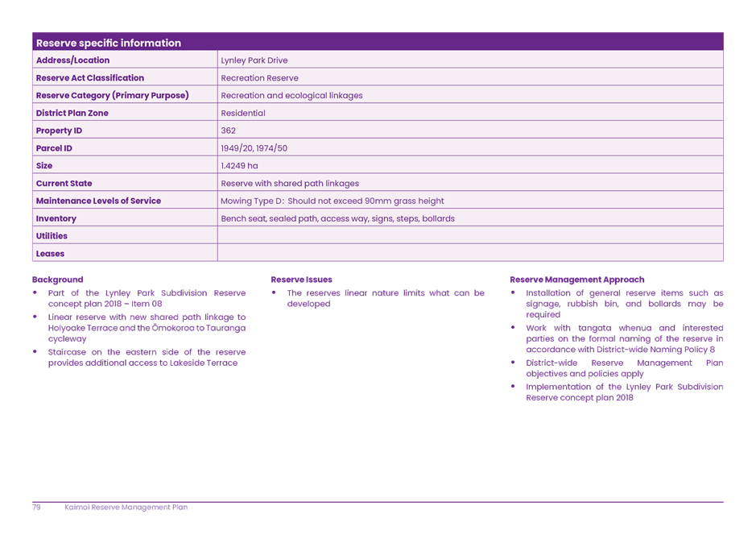The image size is (756, 535).
Task: Select the Current State row label
Action: 64,183
